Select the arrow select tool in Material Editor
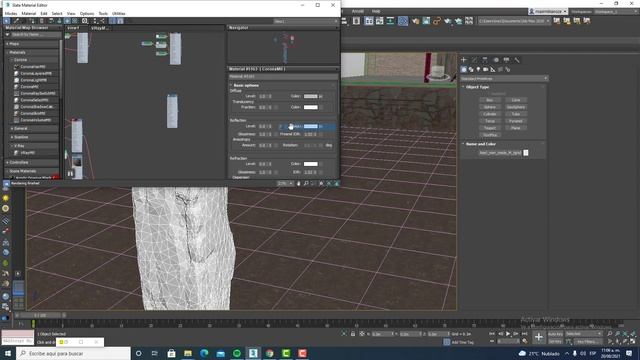Image resolution: width=640 pixels, height=360 pixels. pyautogui.click(x=7, y=21)
